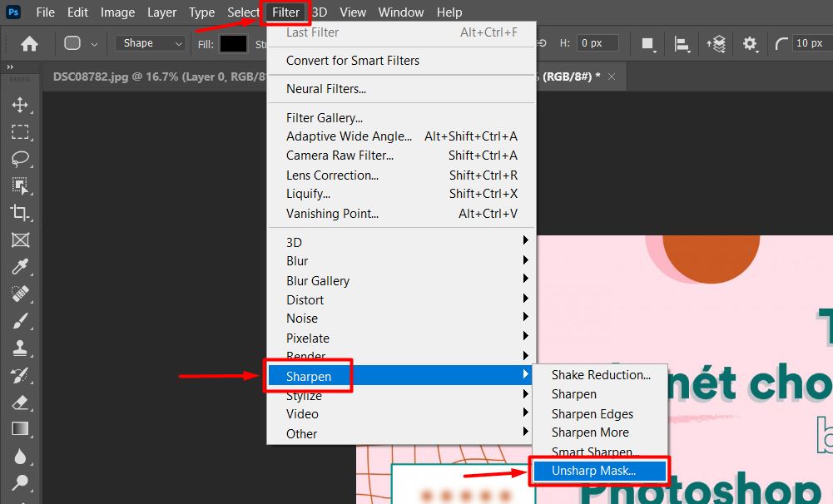
Task: Select the Crop tool
Action: click(x=20, y=212)
